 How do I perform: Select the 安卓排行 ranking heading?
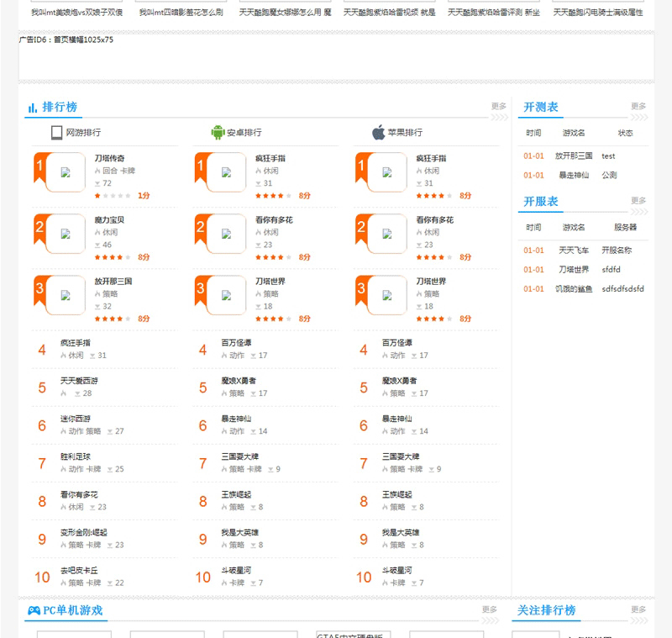click(x=244, y=133)
